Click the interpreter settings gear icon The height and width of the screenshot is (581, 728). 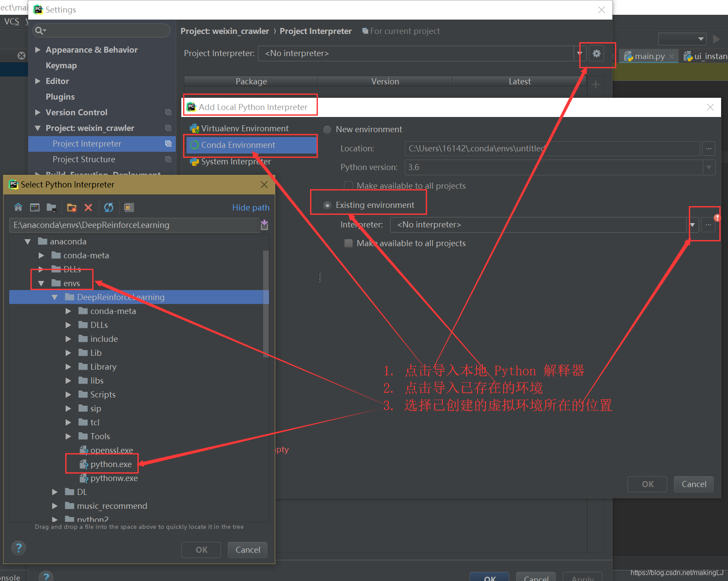[597, 53]
